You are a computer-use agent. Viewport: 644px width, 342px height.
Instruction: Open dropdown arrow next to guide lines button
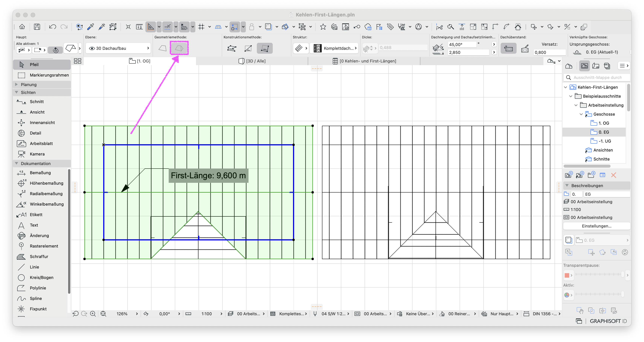tap(159, 27)
